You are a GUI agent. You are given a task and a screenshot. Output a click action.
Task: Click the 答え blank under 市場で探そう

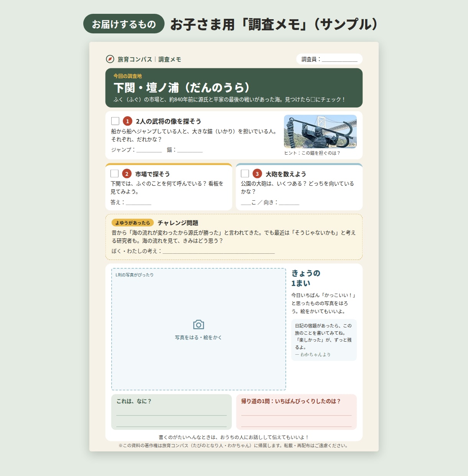pos(138,203)
